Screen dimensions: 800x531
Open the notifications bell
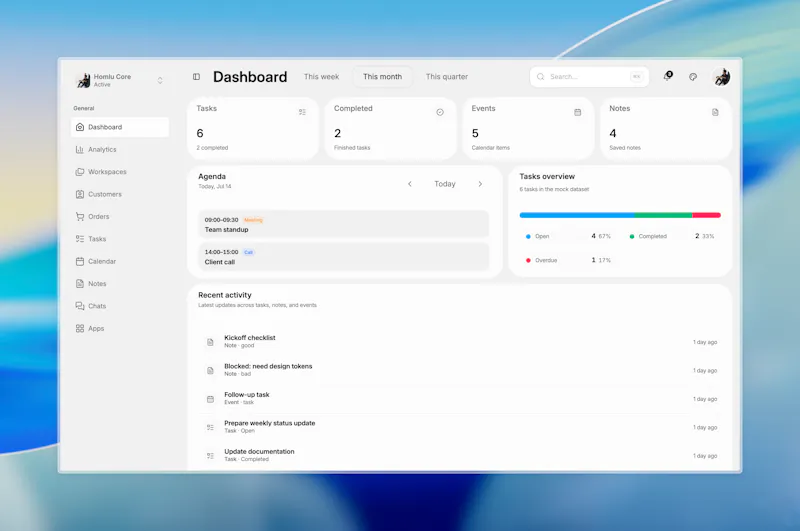(x=667, y=77)
